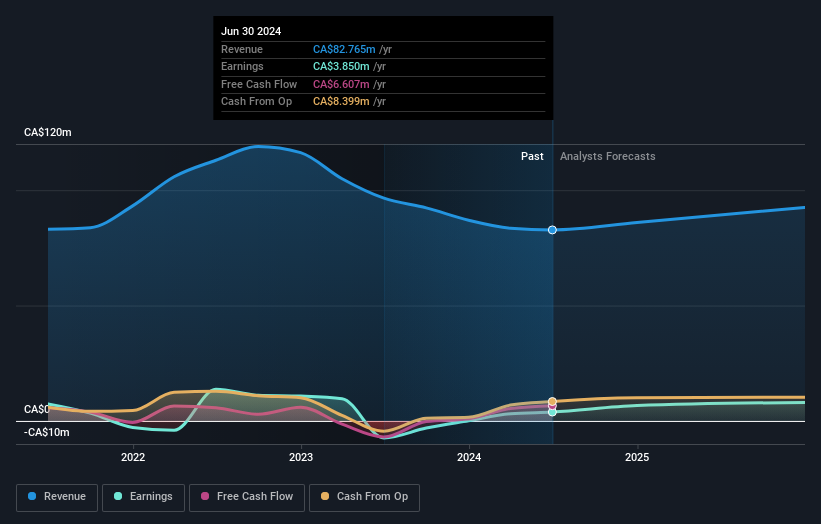The width and height of the screenshot is (821, 524).
Task: Click the Jun 30 2024 tooltip date
Action: (x=251, y=31)
